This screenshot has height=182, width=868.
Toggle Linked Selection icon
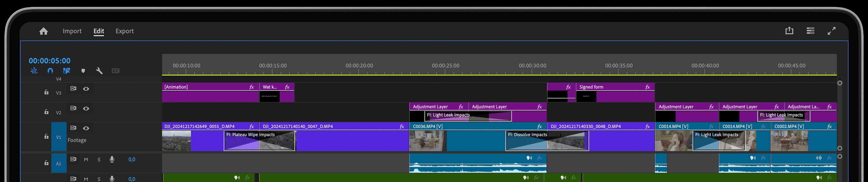[x=66, y=71]
